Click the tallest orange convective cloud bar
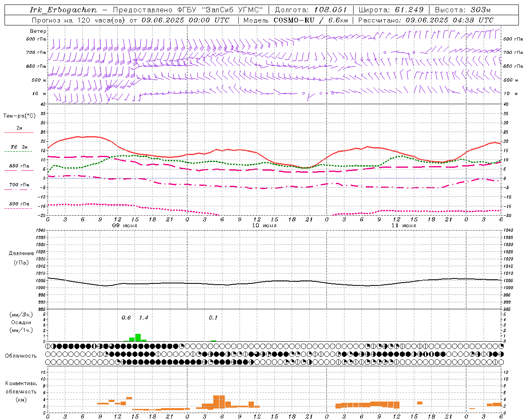The height and width of the screenshot is (420, 525). click(x=219, y=402)
